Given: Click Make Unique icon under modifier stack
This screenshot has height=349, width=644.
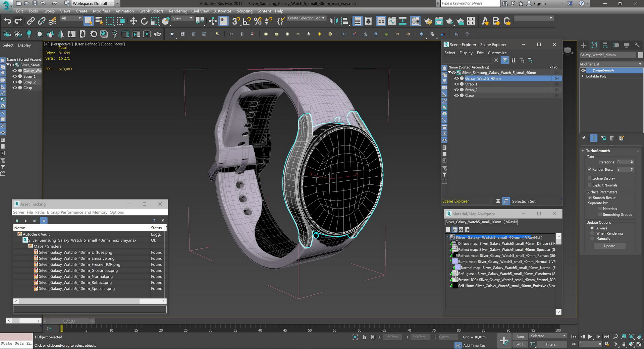Looking at the screenshot, I should coord(603,138).
